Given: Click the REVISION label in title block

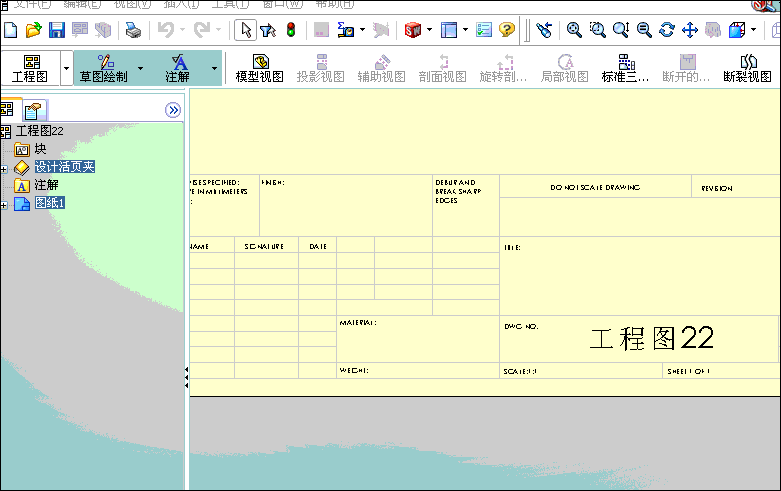Looking at the screenshot, I should (717, 188).
